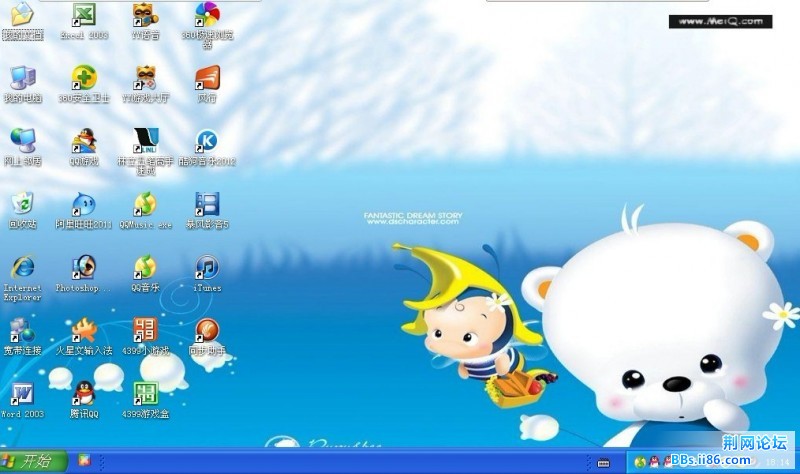Viewport: 800px width, 474px height.
Task: Open the 酷狗音乐2012 shortcut
Action: (x=207, y=141)
